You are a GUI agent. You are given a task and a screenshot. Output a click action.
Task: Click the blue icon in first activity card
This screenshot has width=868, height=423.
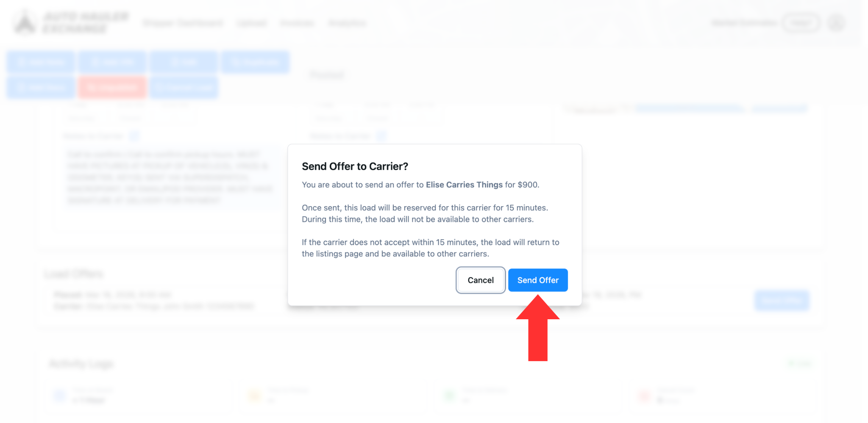[x=59, y=396]
